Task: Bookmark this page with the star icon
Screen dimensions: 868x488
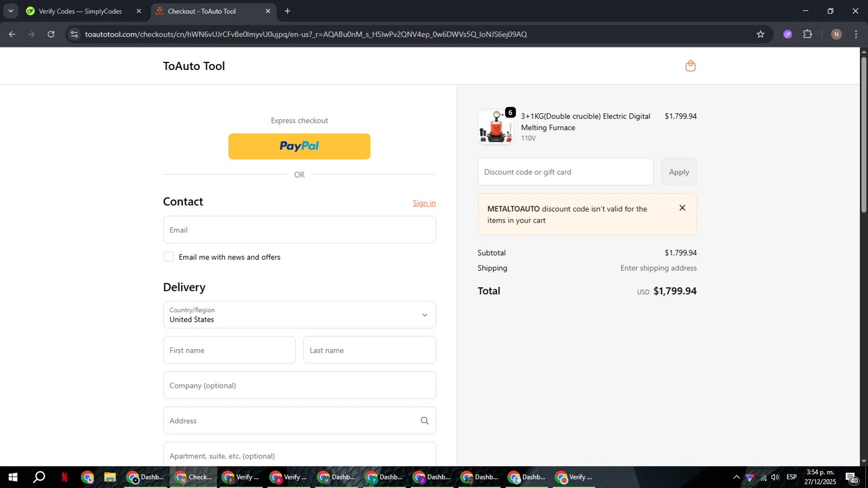Action: (x=760, y=34)
